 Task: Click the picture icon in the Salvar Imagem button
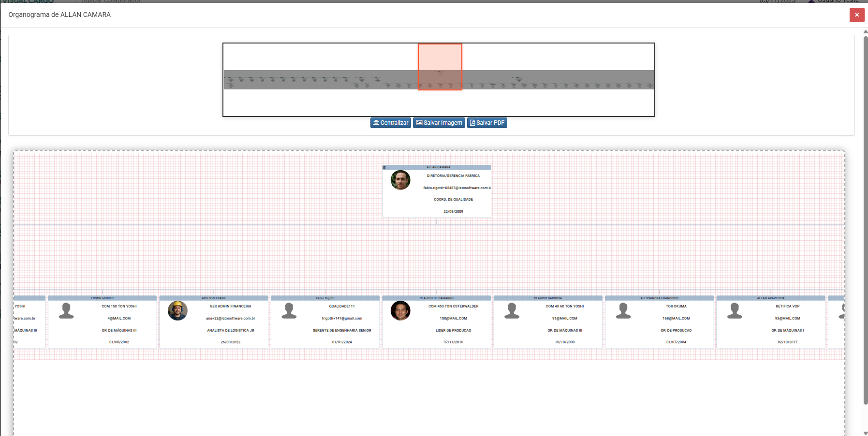point(419,123)
